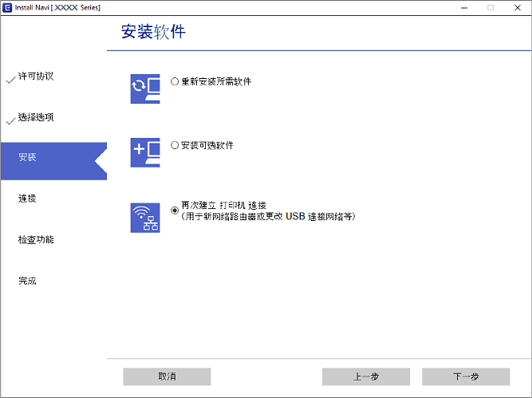Minimize the Install Navi window

(463, 7)
